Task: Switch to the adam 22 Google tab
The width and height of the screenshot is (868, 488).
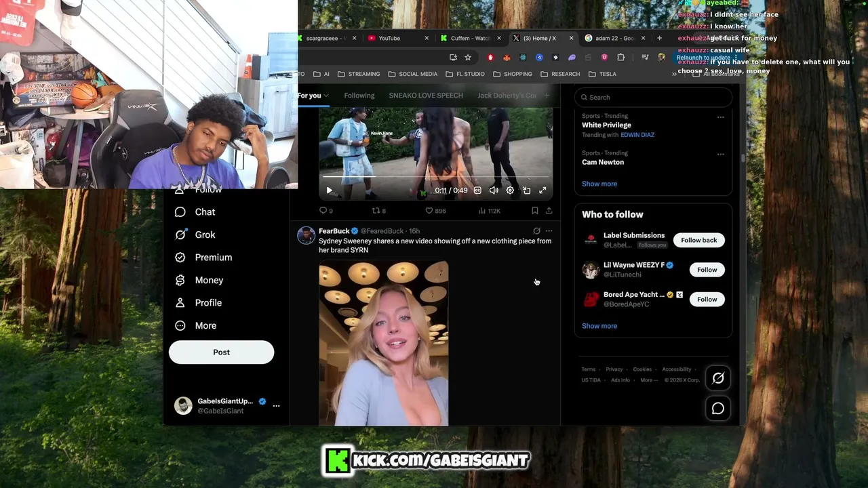Action: pos(615,39)
